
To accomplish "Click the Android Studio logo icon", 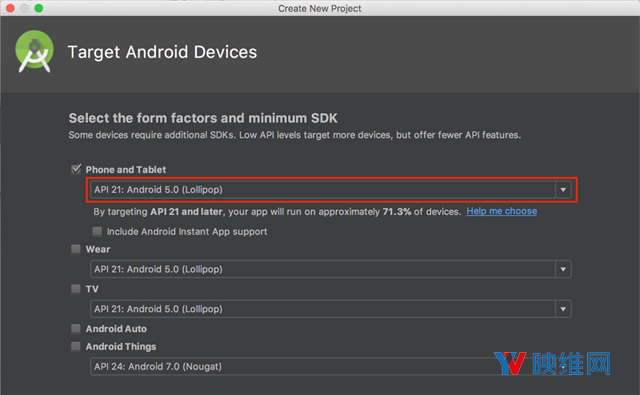I will click(34, 52).
